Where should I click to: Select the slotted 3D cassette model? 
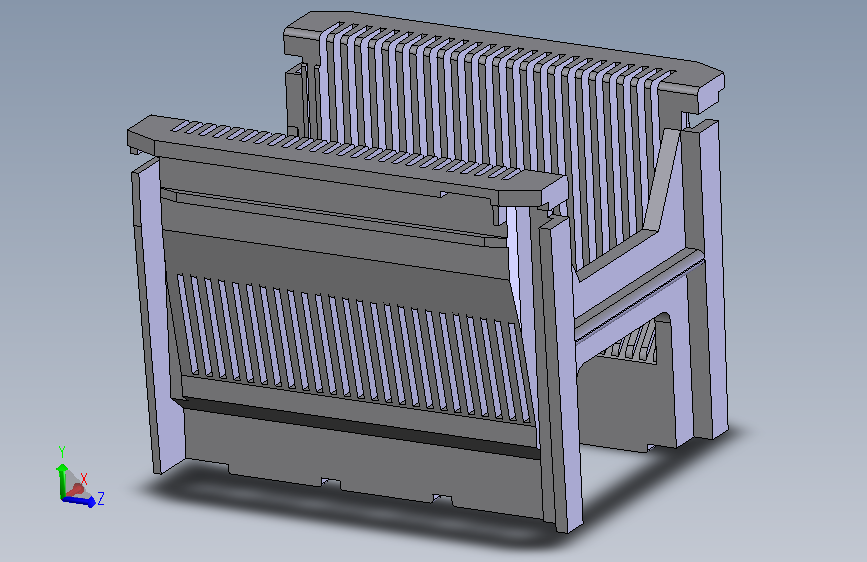[x=427, y=271]
